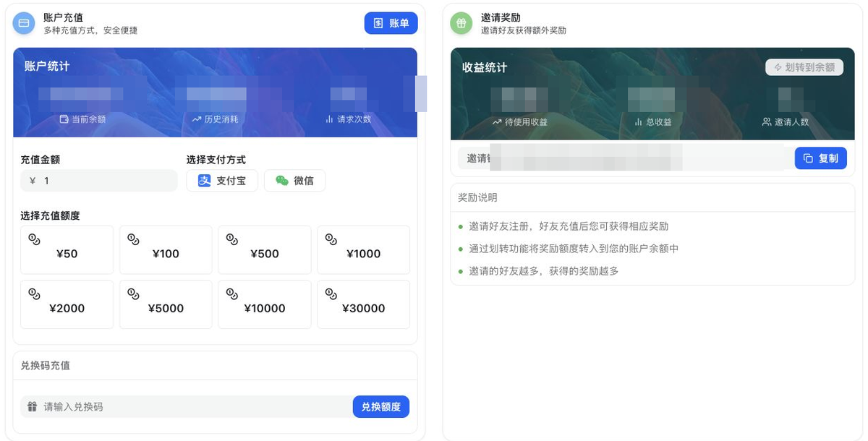868x441 pixels.
Task: Click the 划转到余额 transfer button
Action: (804, 67)
